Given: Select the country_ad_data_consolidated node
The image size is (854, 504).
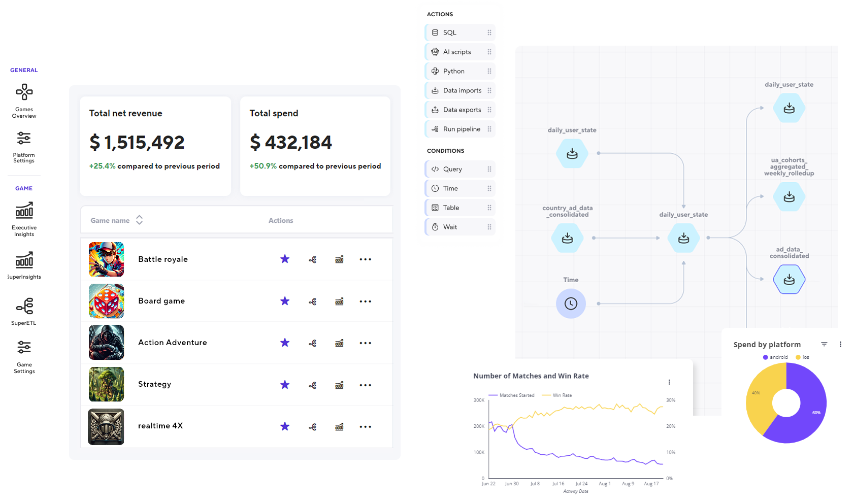Looking at the screenshot, I should 568,238.
